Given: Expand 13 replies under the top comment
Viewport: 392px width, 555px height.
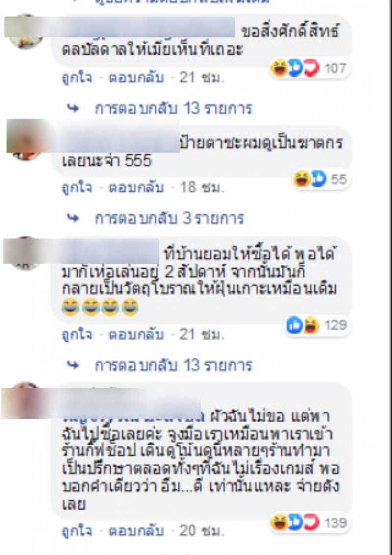Looking at the screenshot, I should [173, 109].
